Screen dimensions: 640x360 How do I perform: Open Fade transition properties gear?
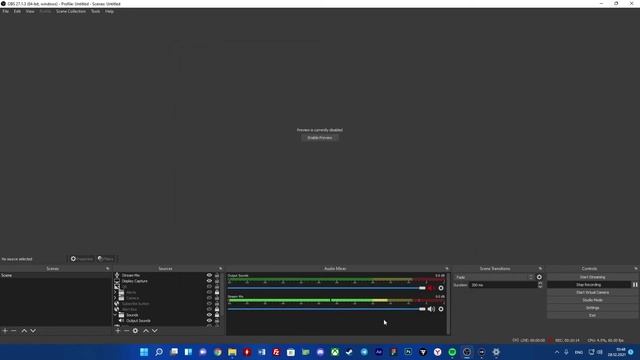(x=539, y=277)
